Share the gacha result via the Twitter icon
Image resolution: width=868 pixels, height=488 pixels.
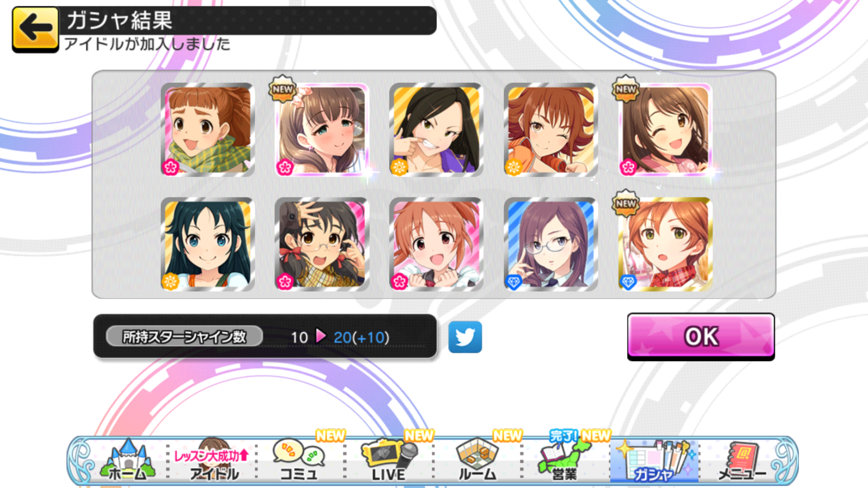click(x=465, y=337)
